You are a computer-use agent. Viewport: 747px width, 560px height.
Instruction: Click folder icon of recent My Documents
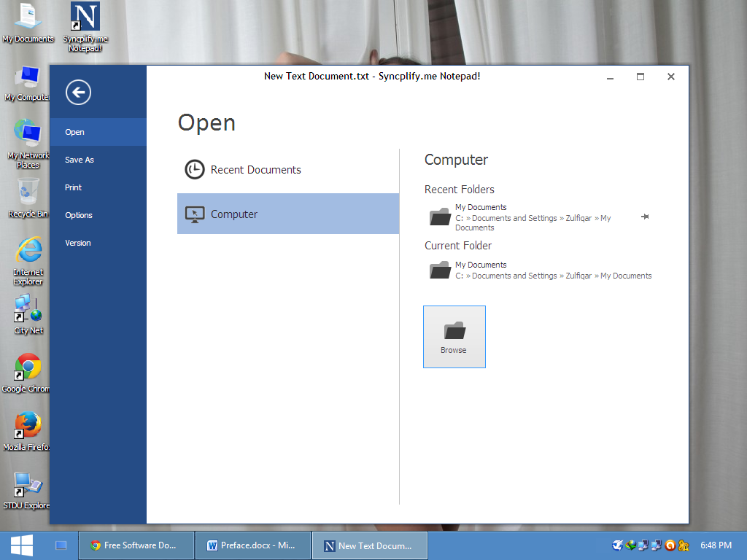440,217
